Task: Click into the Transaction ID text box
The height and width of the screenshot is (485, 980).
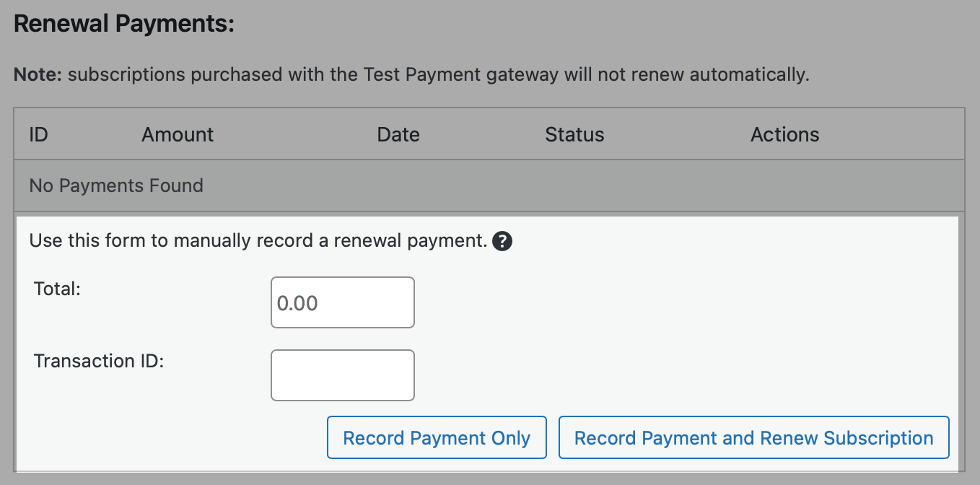Action: tap(343, 375)
